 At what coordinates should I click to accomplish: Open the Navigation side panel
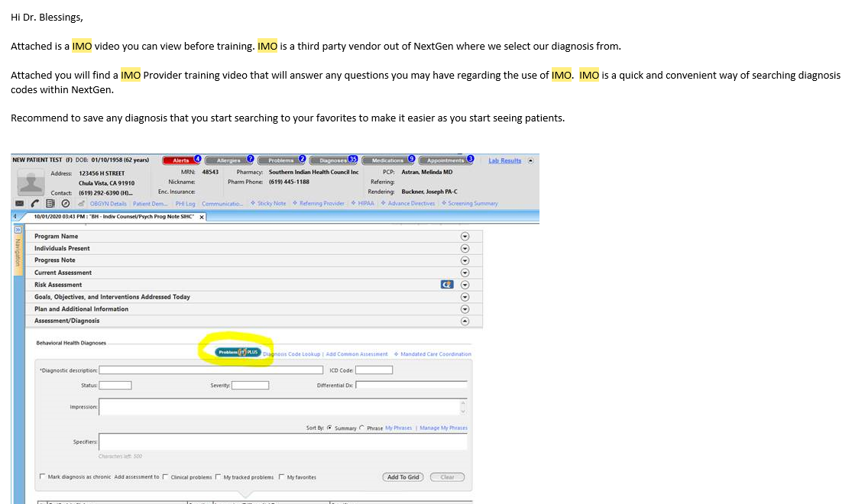tap(18, 253)
